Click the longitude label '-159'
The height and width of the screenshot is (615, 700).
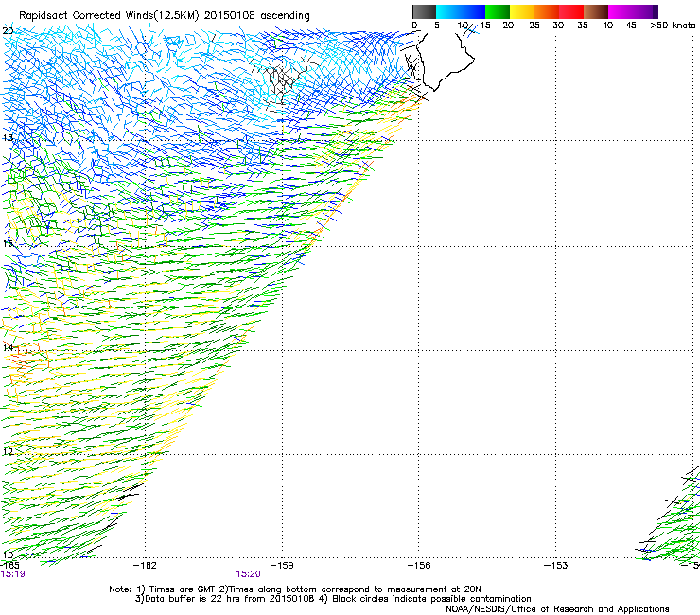(x=282, y=566)
